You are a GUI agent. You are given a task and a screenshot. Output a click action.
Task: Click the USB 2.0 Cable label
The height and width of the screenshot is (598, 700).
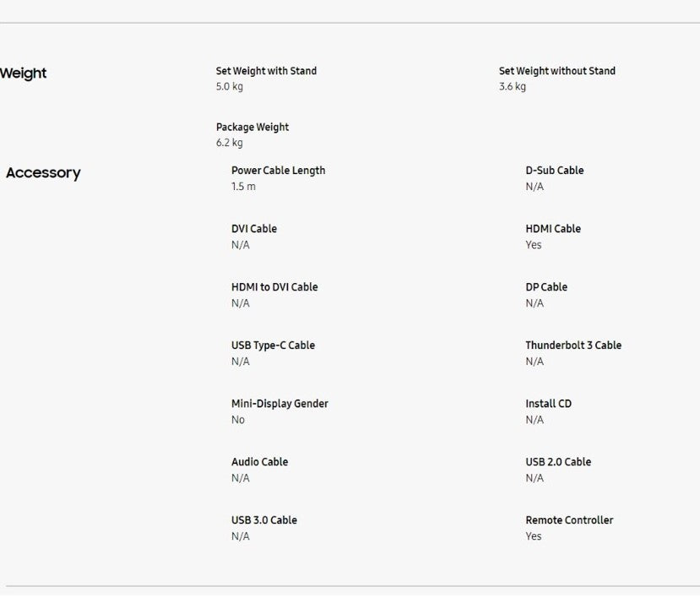[x=558, y=462]
